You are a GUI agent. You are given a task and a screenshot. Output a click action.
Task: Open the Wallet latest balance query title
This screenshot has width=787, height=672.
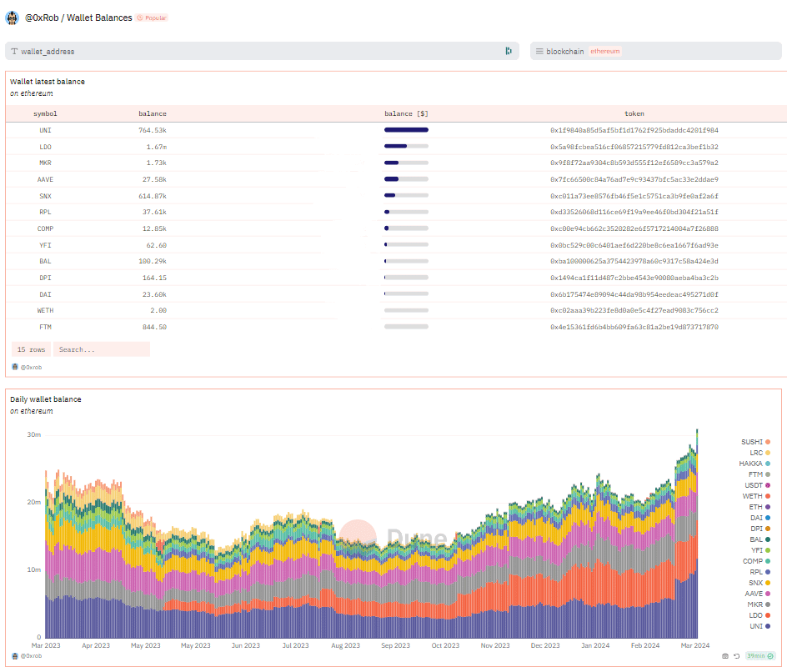[48, 82]
